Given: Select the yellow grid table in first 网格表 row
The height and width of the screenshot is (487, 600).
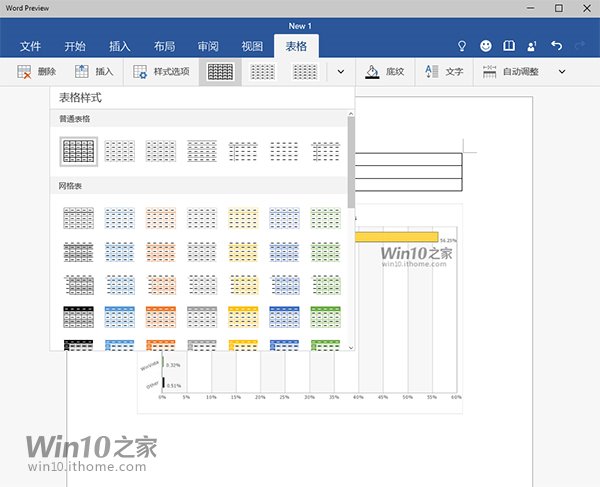Looking at the screenshot, I should tap(243, 218).
